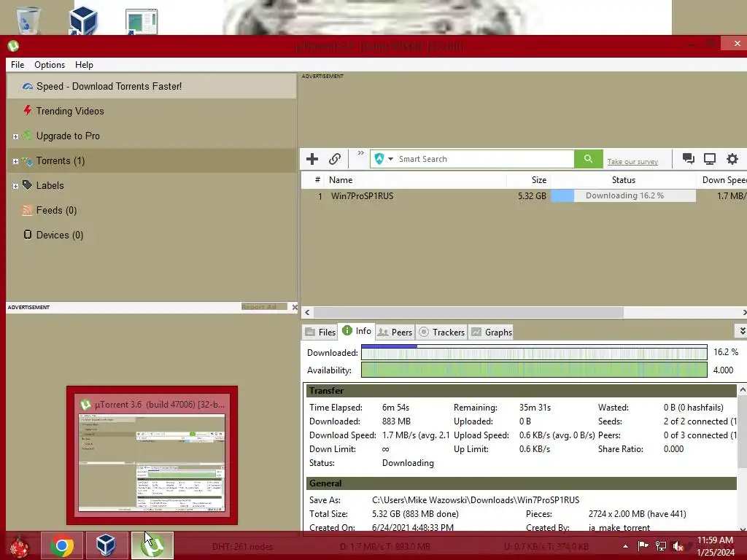Switch to the Info tab
Screen dimensions: 747x560
[x=357, y=331]
